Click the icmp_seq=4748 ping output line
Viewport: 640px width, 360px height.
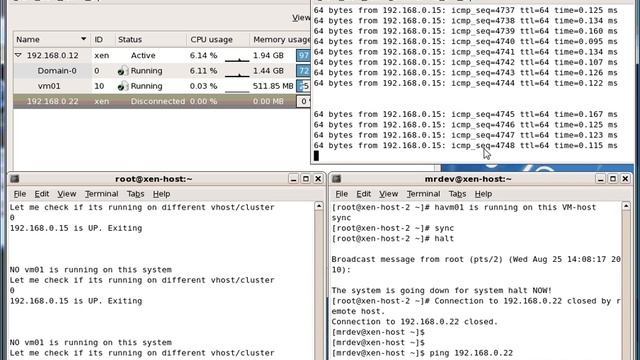tap(465, 146)
